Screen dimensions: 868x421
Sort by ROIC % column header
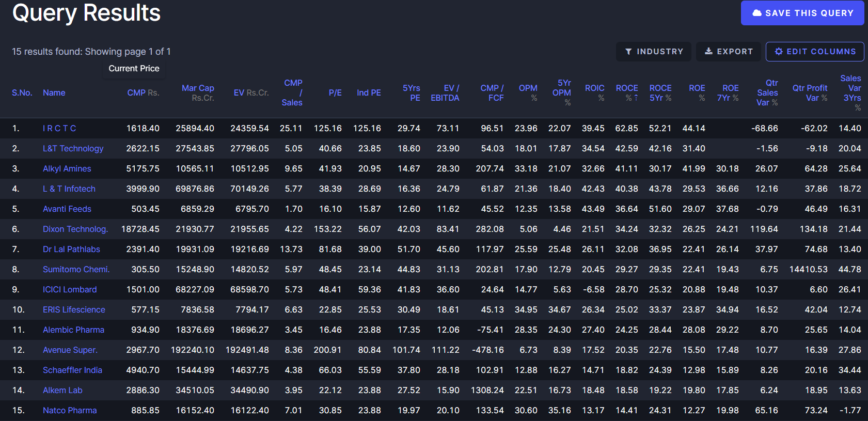595,93
